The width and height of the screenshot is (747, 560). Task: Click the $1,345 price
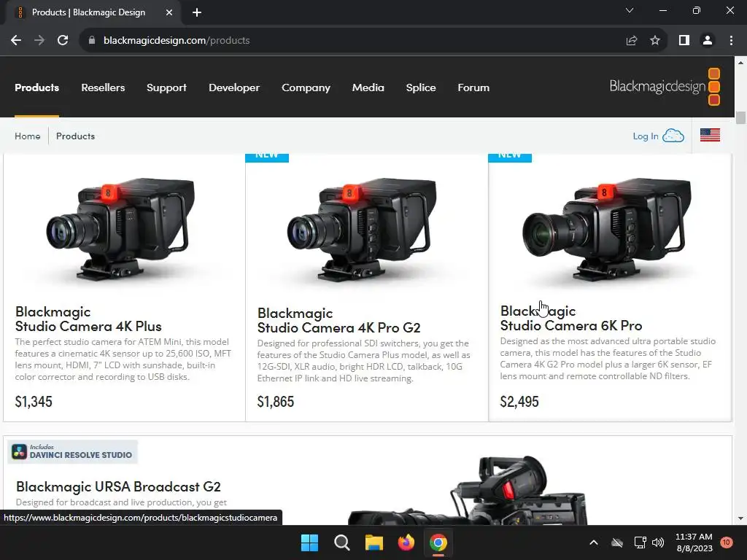pos(34,402)
